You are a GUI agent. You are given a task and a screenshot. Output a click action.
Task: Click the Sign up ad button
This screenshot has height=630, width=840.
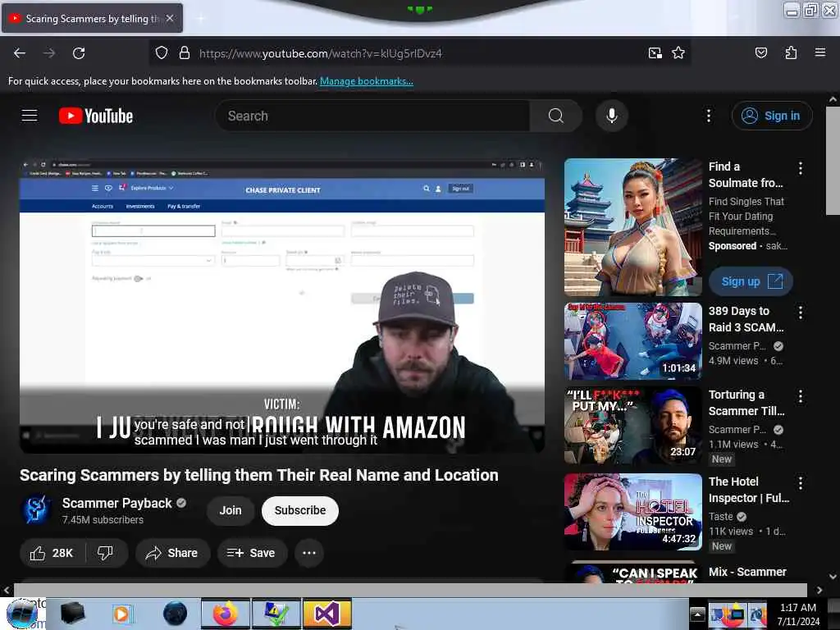751,281
